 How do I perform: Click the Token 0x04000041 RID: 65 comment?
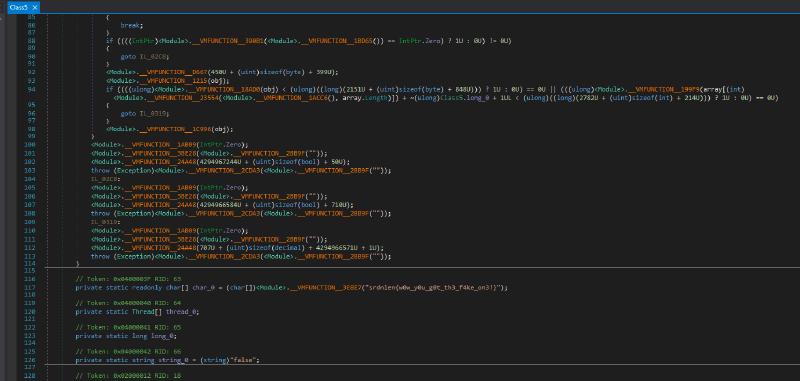pyautogui.click(x=128, y=327)
